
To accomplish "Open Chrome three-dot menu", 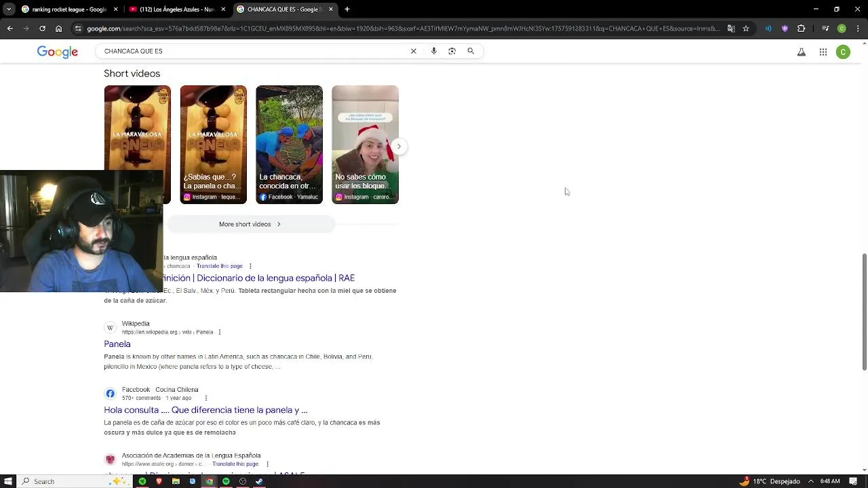I will (858, 28).
